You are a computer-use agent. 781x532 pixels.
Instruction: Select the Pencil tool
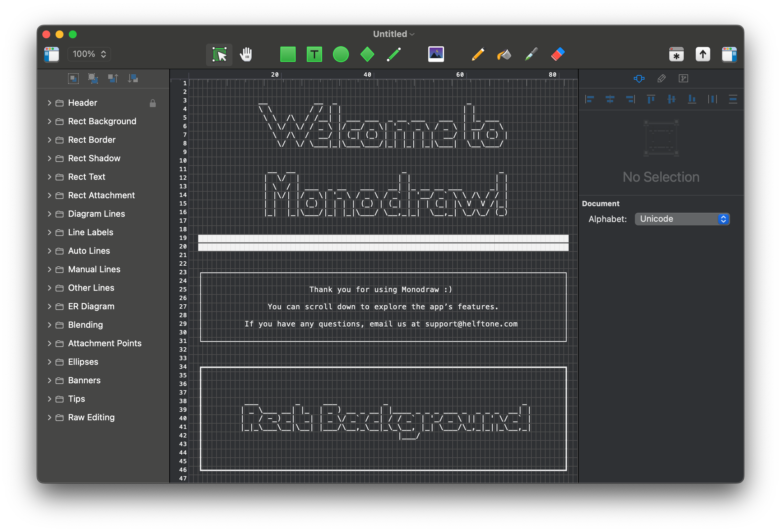[477, 55]
